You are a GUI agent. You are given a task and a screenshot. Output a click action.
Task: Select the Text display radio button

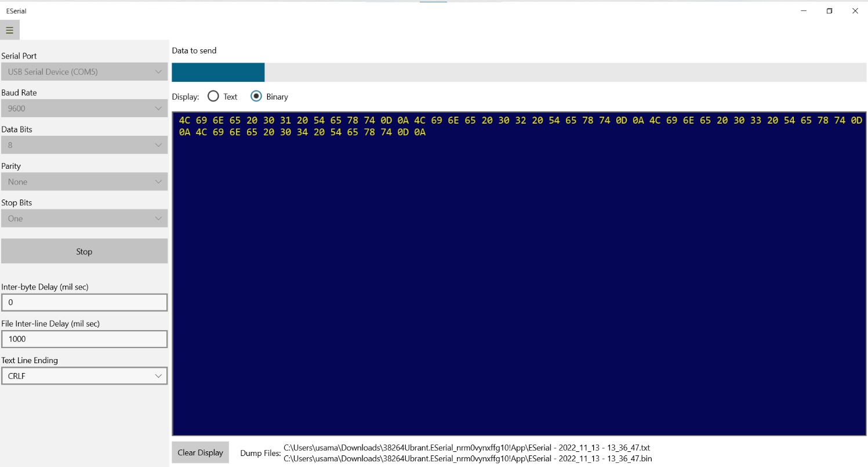pyautogui.click(x=213, y=96)
